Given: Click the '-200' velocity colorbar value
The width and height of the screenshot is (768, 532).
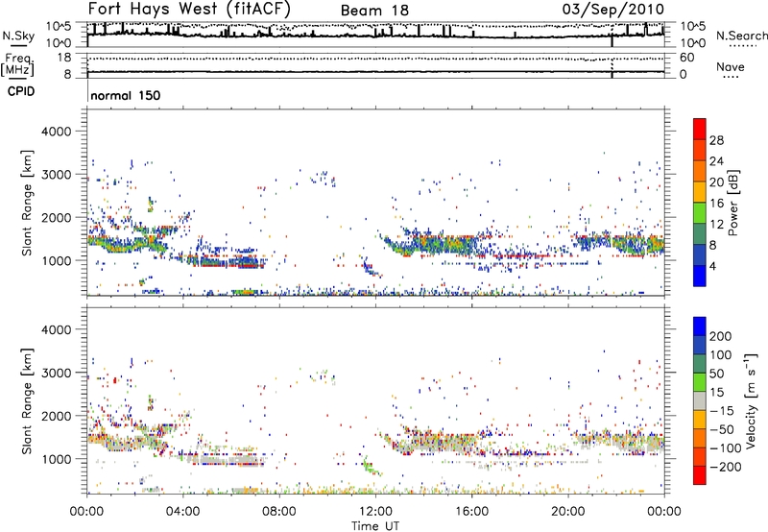Looking at the screenshot, I should coord(725,467).
